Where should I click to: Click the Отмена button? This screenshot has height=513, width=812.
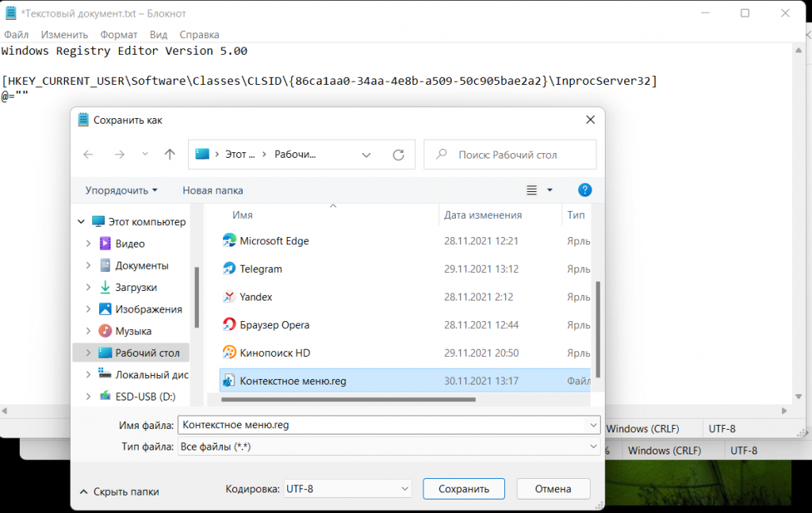tap(553, 488)
